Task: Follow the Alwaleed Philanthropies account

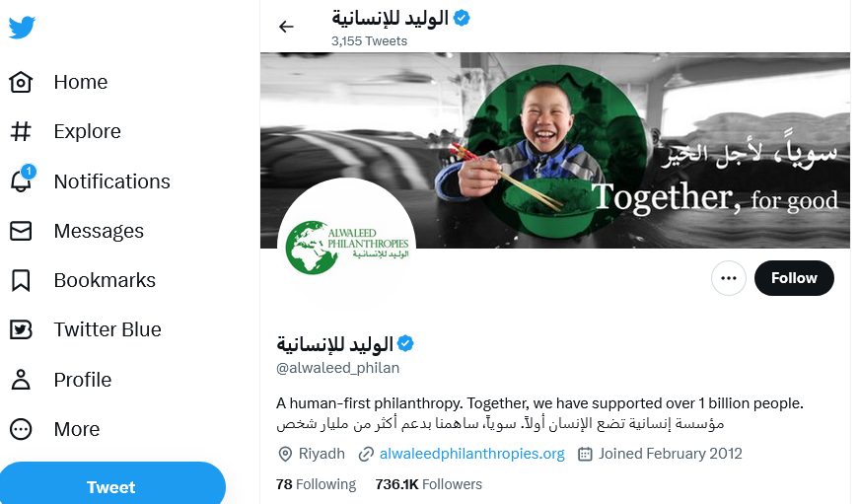Action: click(x=794, y=278)
